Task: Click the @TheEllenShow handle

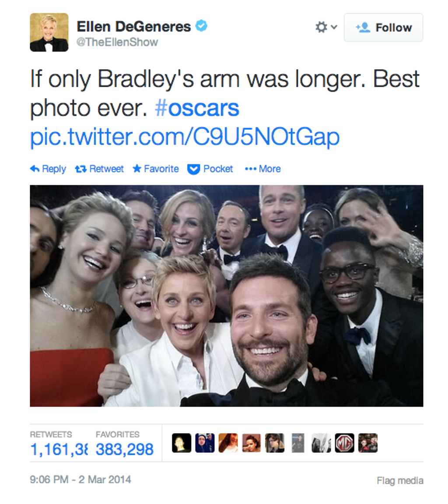Action: (x=117, y=42)
